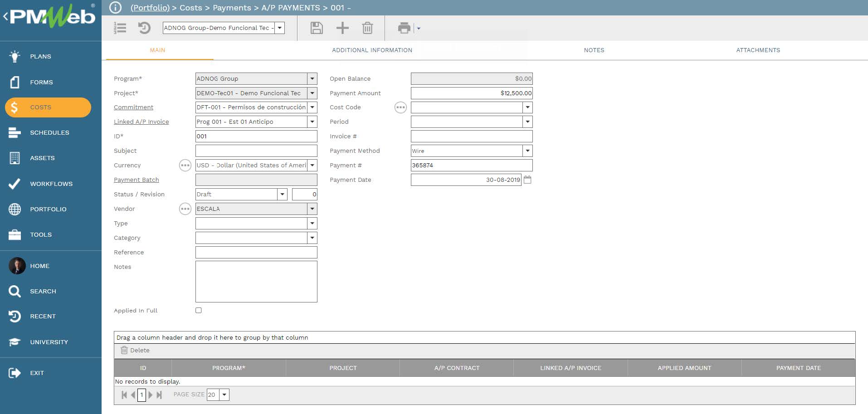Open the Commitment label link

point(133,107)
